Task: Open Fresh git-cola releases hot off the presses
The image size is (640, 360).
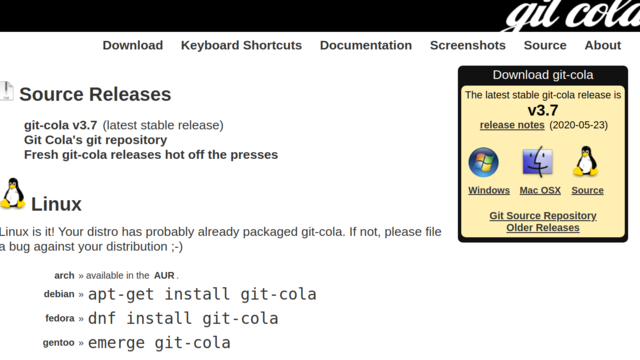Action: [151, 155]
